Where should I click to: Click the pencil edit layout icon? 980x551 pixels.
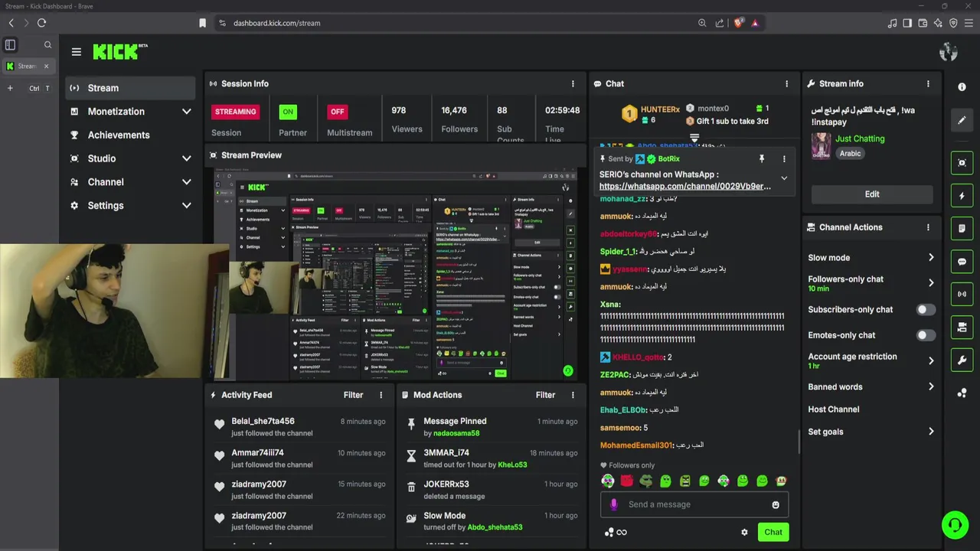[x=962, y=120]
